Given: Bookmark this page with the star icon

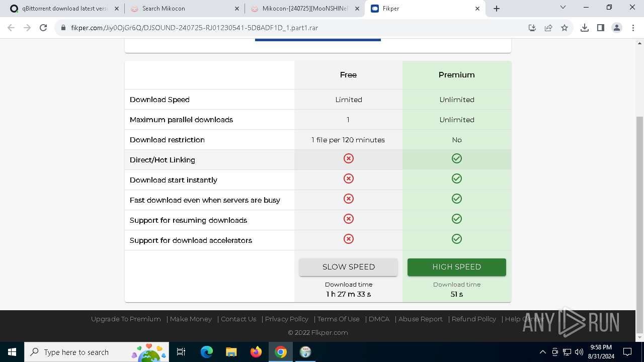Looking at the screenshot, I should pyautogui.click(x=565, y=28).
